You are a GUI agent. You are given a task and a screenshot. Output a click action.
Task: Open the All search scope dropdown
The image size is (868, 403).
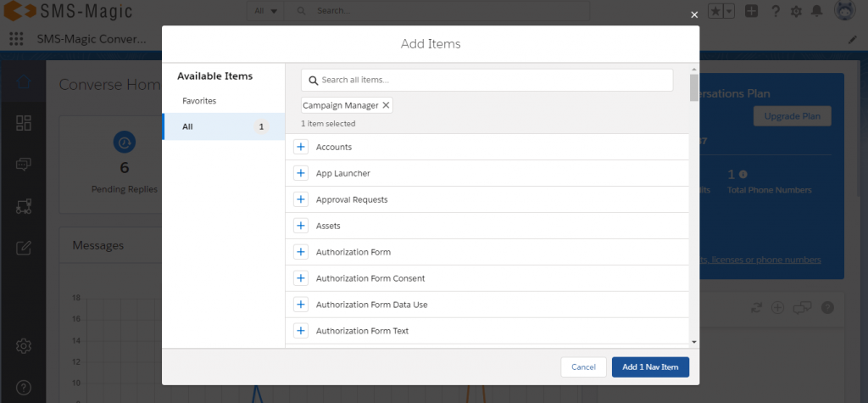pos(265,10)
